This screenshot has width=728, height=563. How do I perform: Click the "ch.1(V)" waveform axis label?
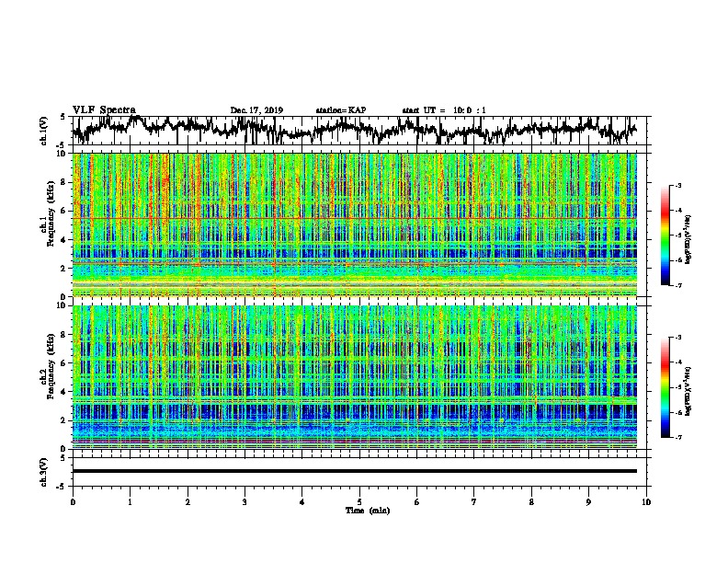pos(44,130)
